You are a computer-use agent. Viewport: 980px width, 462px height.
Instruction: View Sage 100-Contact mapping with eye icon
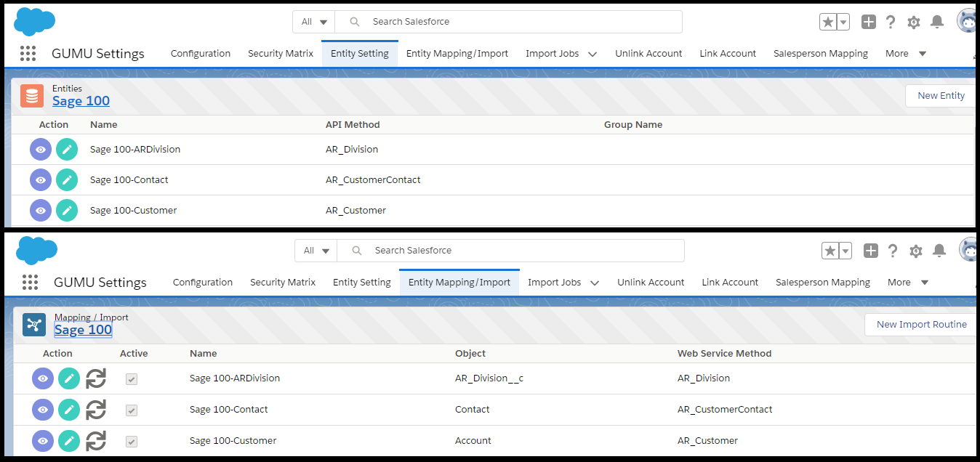pos(43,410)
